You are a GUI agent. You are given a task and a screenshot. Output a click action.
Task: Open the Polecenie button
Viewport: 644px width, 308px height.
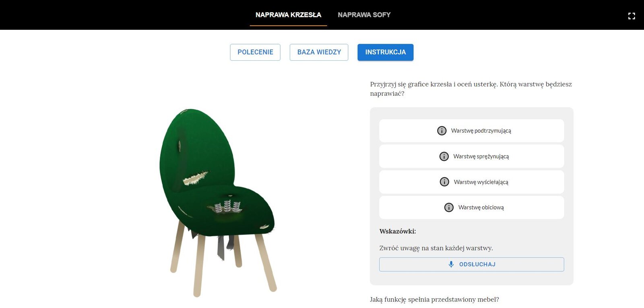click(255, 52)
